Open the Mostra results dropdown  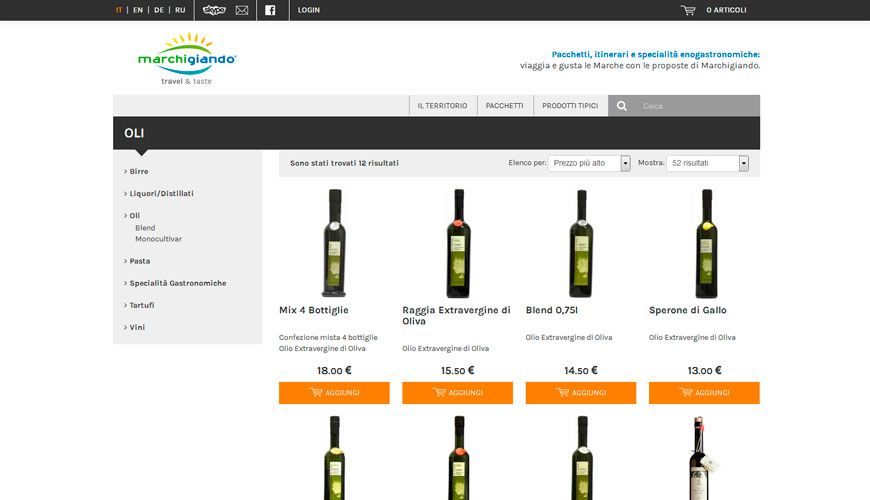coord(707,163)
